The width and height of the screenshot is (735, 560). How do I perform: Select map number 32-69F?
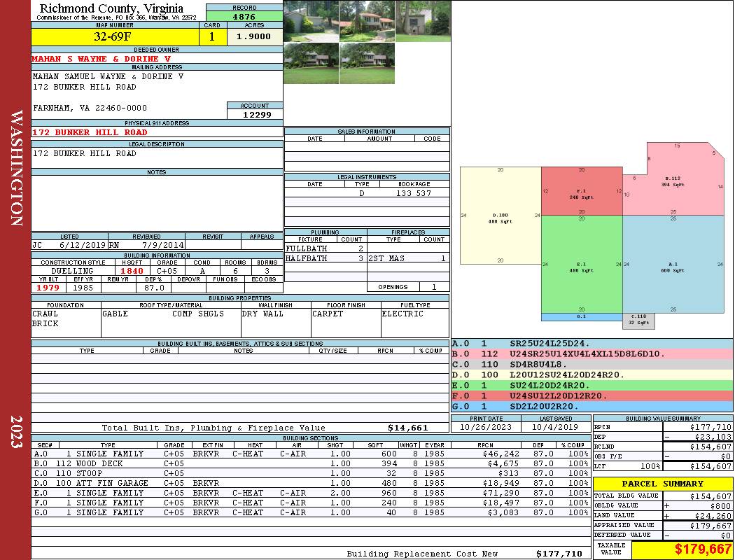coord(113,36)
